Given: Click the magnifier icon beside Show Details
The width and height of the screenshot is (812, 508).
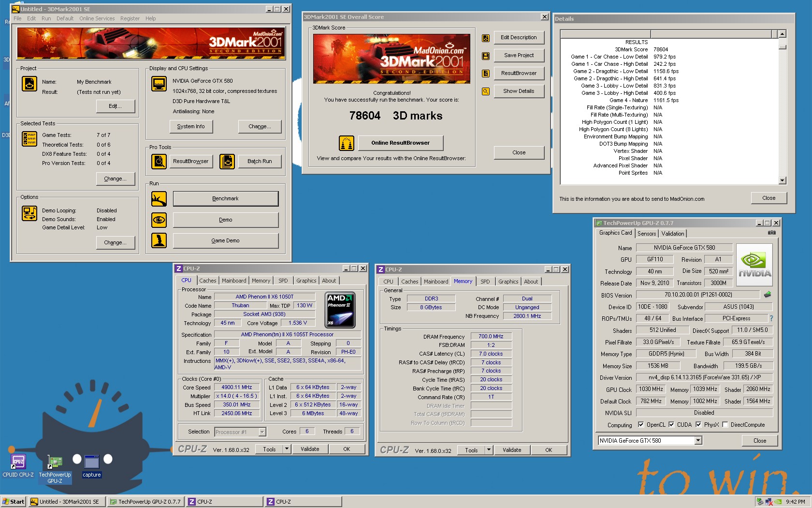Looking at the screenshot, I should [x=486, y=91].
